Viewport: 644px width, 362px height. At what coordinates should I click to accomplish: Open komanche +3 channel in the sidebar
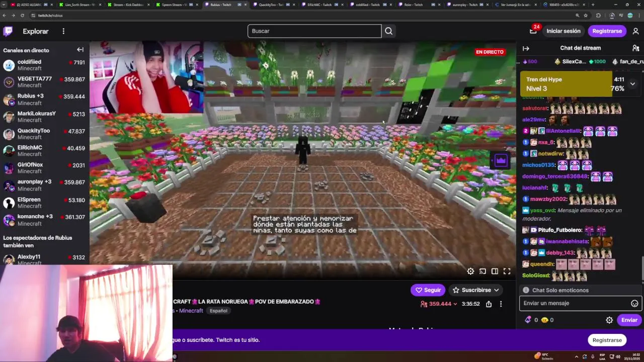pyautogui.click(x=44, y=220)
